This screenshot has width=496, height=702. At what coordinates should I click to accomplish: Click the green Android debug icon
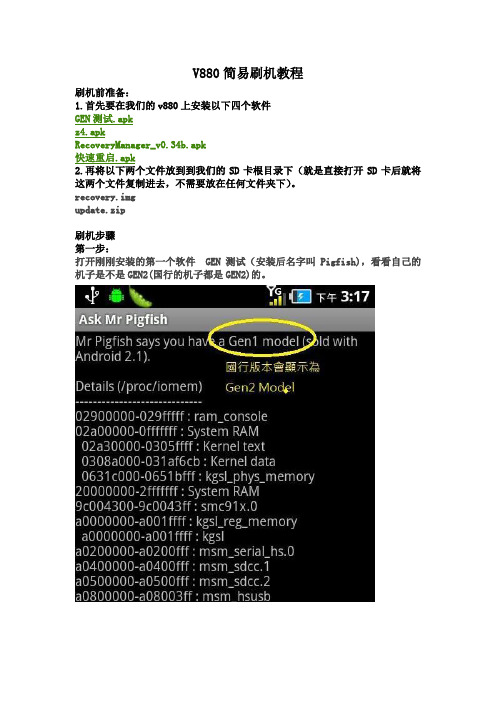pyautogui.click(x=116, y=296)
